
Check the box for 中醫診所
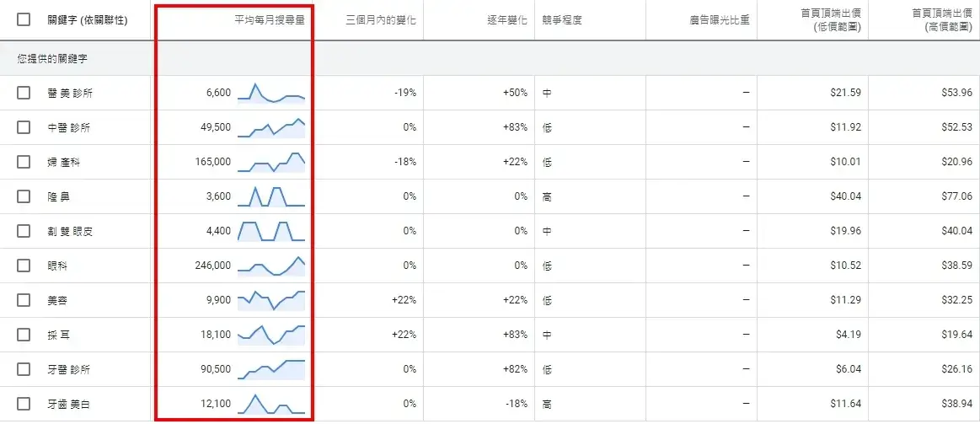point(24,127)
